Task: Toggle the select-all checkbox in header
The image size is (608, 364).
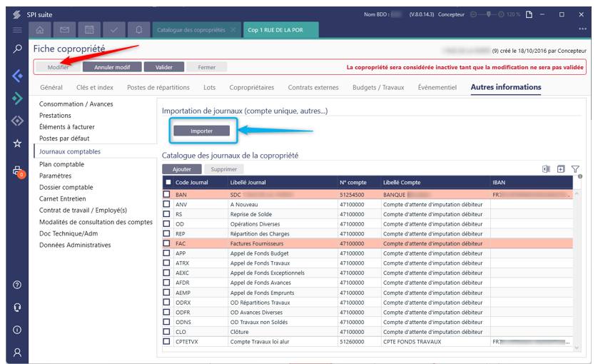Action: point(168,183)
